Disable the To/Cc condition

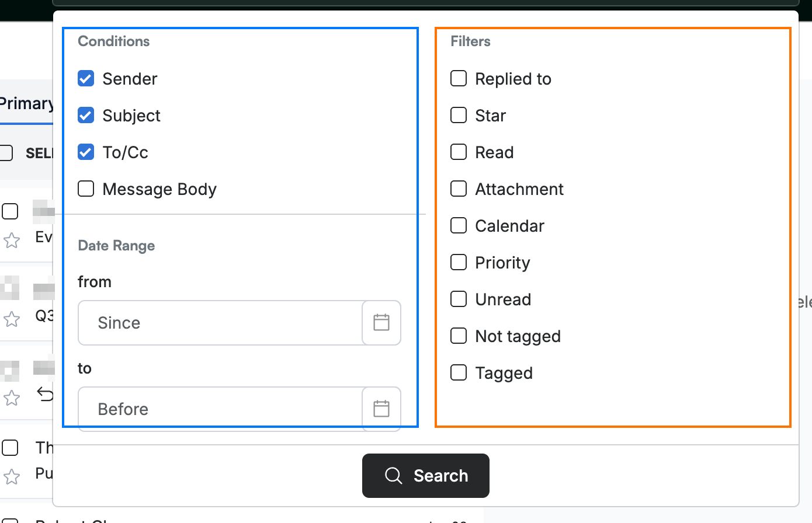point(86,152)
